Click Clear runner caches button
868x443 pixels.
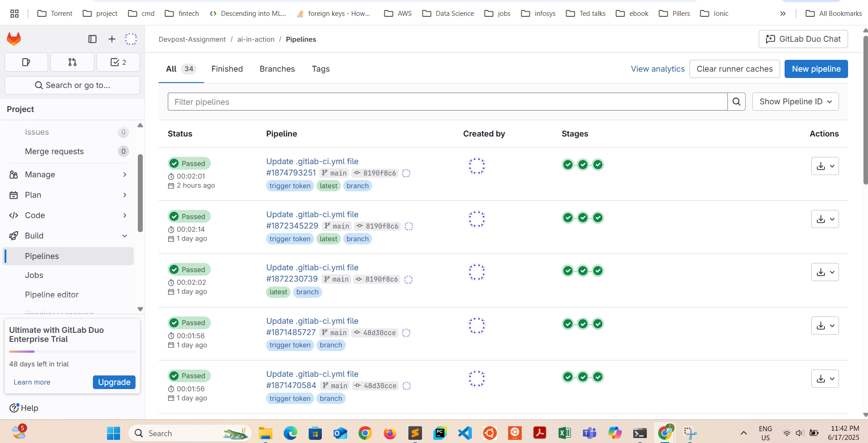pyautogui.click(x=735, y=69)
